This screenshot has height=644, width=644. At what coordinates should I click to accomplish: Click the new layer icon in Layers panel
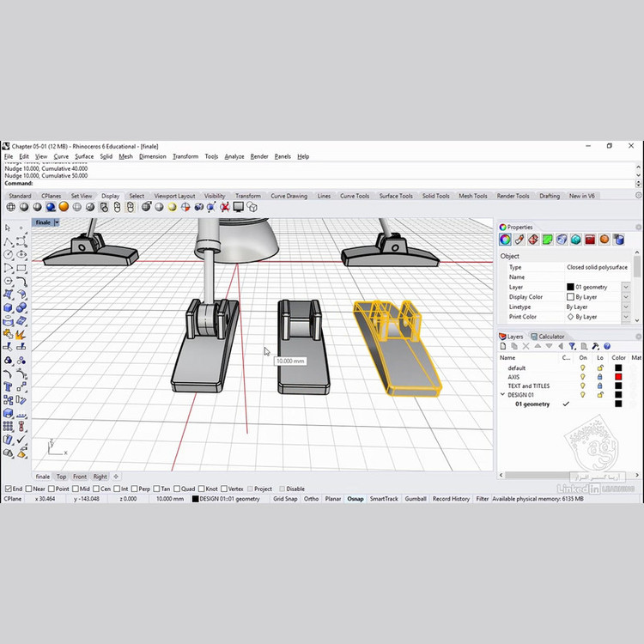(x=505, y=347)
